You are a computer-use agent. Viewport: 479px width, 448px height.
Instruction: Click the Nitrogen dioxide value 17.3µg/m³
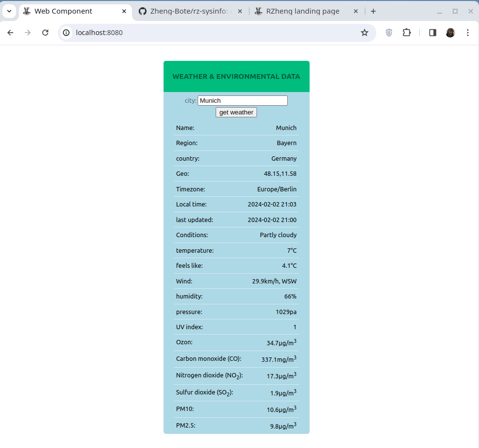(281, 375)
